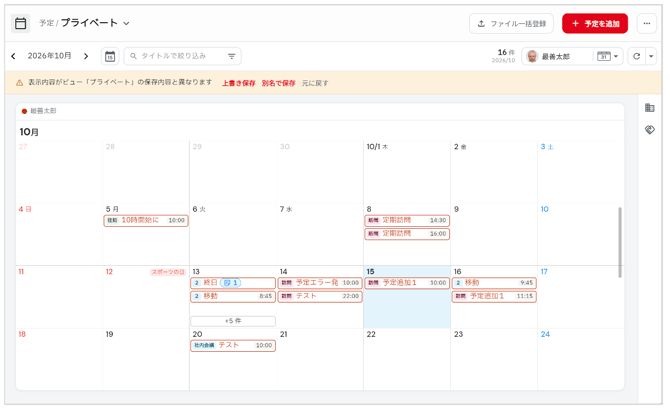Click 別名で保存 link
This screenshot has width=670, height=410.
(x=279, y=83)
